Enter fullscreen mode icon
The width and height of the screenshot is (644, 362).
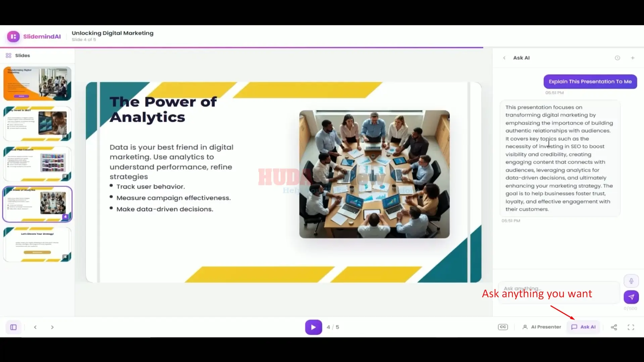pyautogui.click(x=631, y=327)
